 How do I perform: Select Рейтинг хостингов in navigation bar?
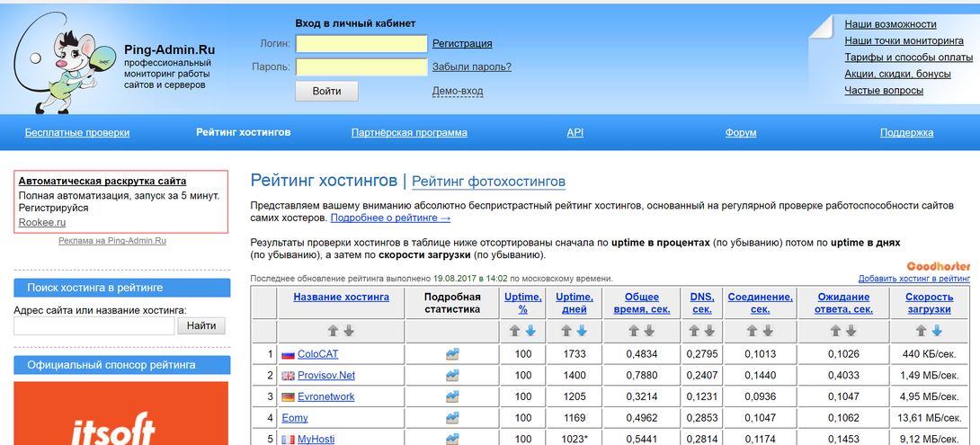pos(243,132)
